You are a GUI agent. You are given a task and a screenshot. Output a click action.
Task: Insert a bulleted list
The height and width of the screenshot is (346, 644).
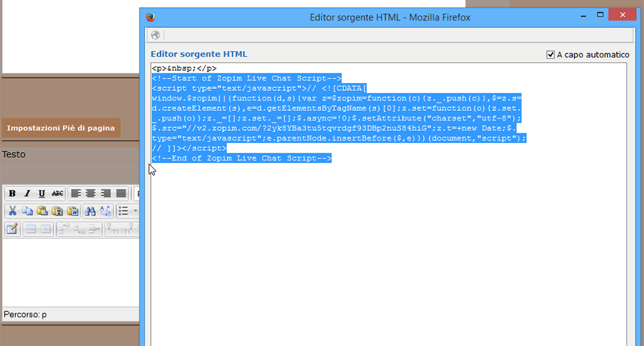coord(123,211)
